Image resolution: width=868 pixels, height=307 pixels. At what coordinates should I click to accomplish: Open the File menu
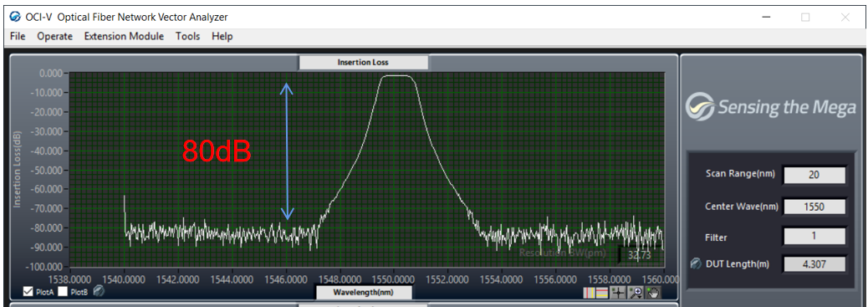(18, 36)
